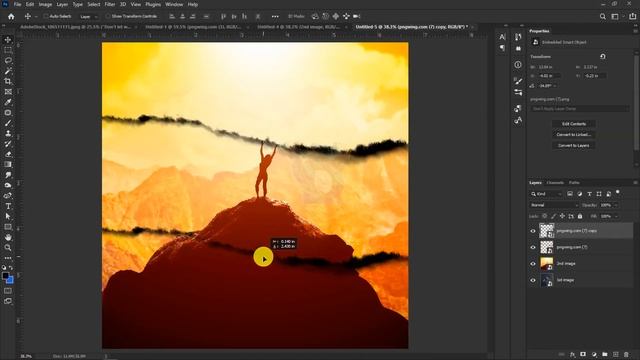The image size is (640, 360).
Task: Switch to the AdobeStock document tab
Action: (x=76, y=27)
